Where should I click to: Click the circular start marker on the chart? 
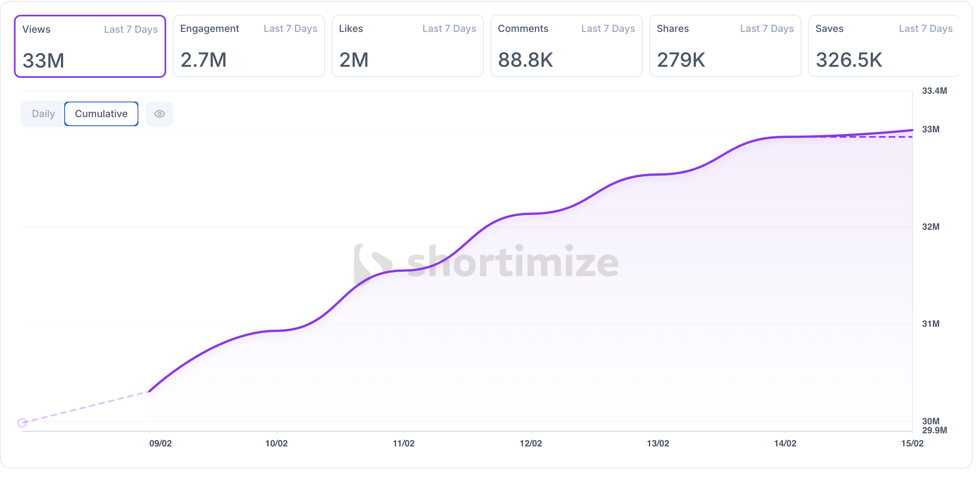tap(22, 423)
